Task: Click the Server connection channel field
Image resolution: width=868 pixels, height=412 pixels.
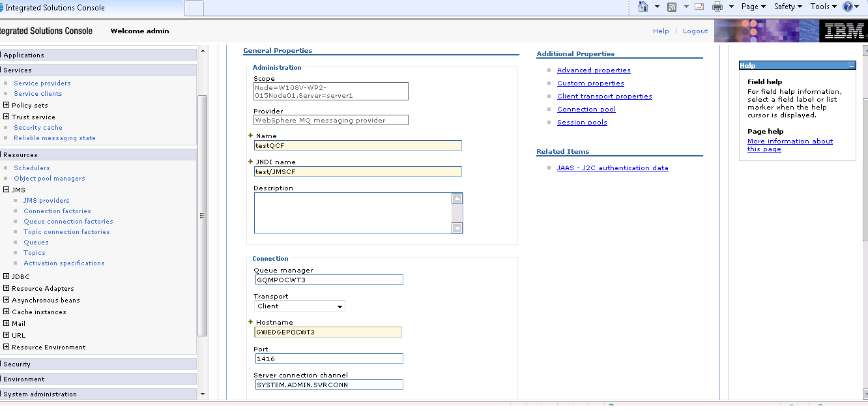Action: (x=329, y=385)
